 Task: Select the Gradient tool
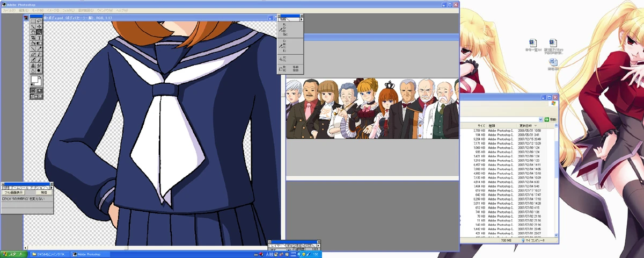(x=39, y=42)
